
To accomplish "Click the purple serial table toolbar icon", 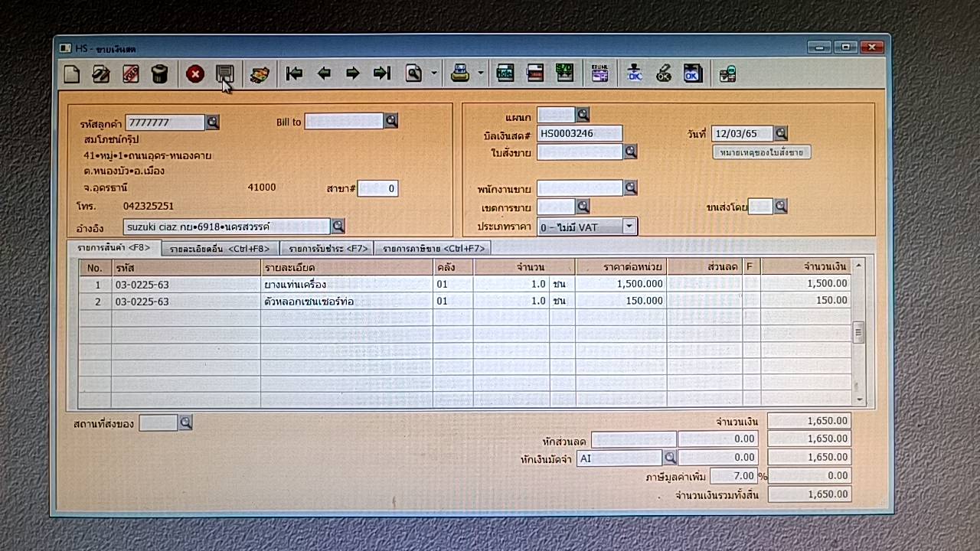I will tap(600, 73).
